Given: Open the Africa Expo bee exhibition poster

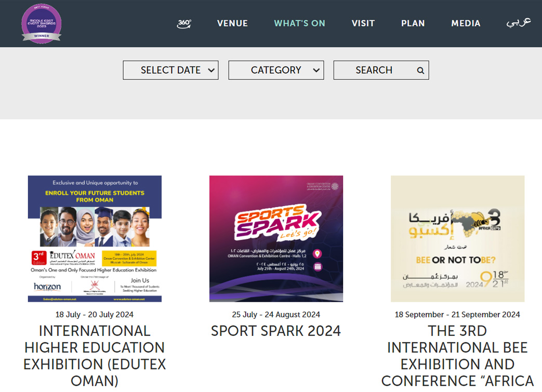Looking at the screenshot, I should (457, 238).
